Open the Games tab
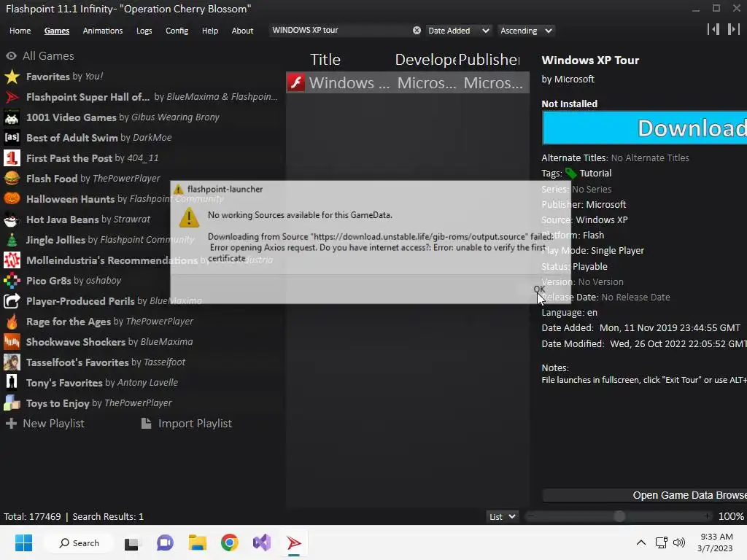747x560 pixels. coord(57,31)
